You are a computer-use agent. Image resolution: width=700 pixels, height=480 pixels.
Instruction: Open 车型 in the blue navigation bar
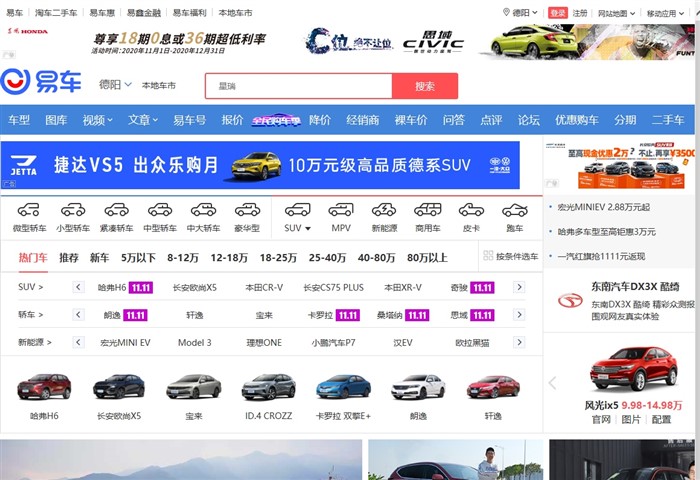tap(19, 120)
